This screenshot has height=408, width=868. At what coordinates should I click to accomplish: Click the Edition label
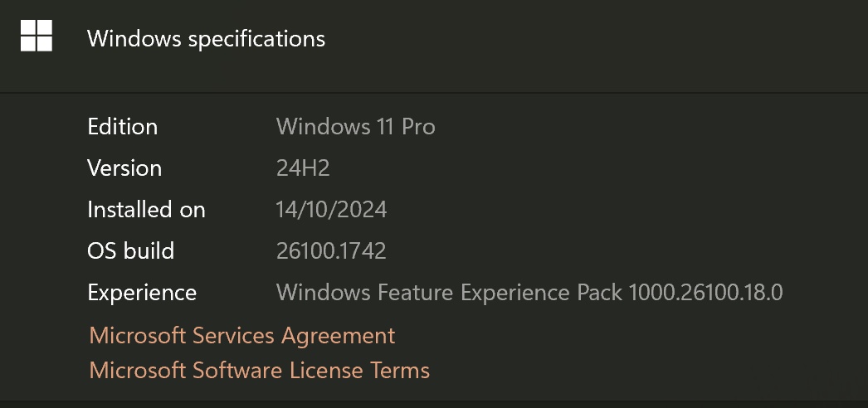click(x=122, y=127)
